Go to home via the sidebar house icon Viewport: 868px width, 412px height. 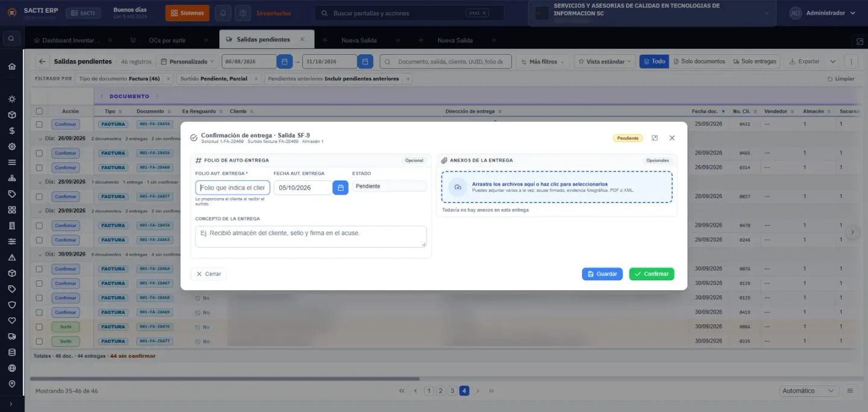coord(12,66)
